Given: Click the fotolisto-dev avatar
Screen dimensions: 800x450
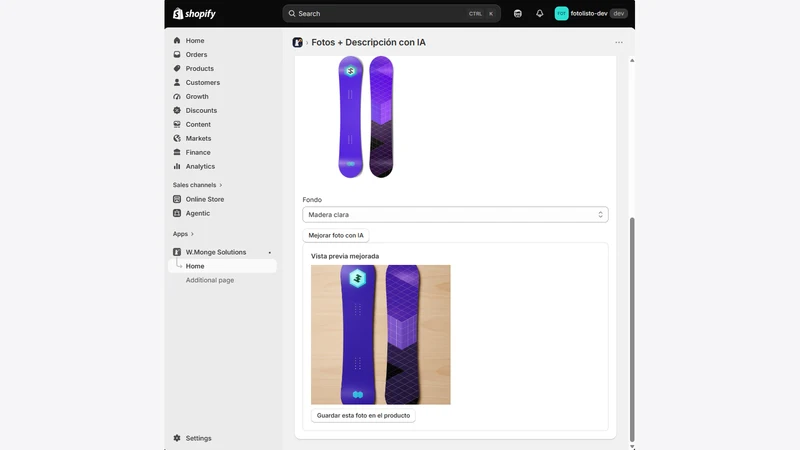Looking at the screenshot, I should pos(561,14).
